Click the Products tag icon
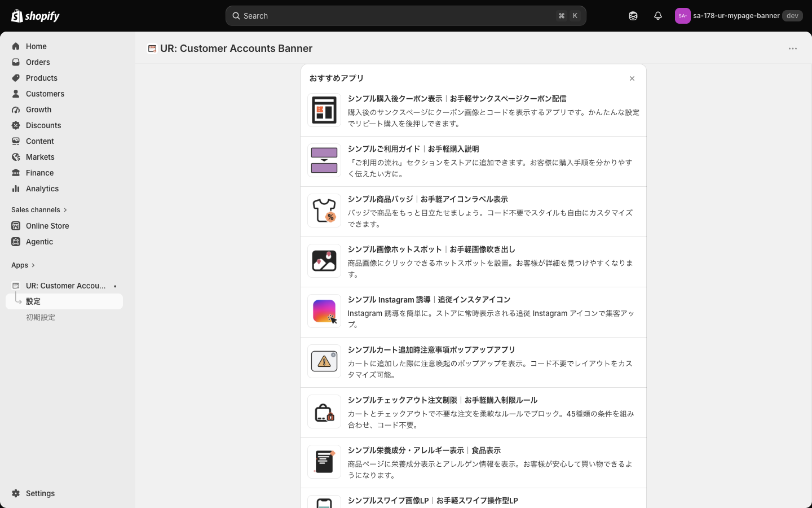This screenshot has height=508, width=812. tap(16, 78)
